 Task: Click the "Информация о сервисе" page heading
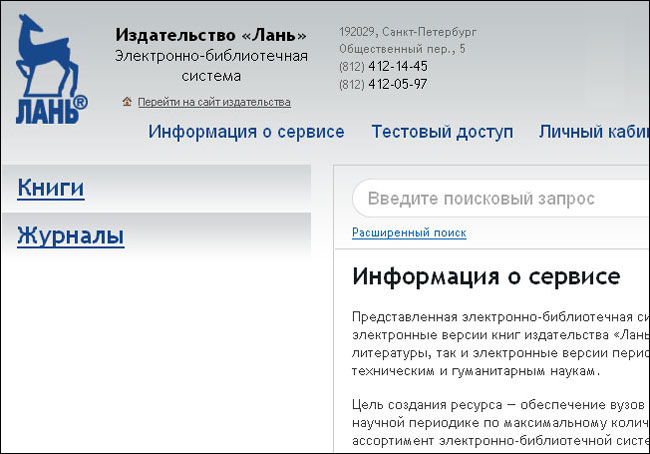pos(486,276)
